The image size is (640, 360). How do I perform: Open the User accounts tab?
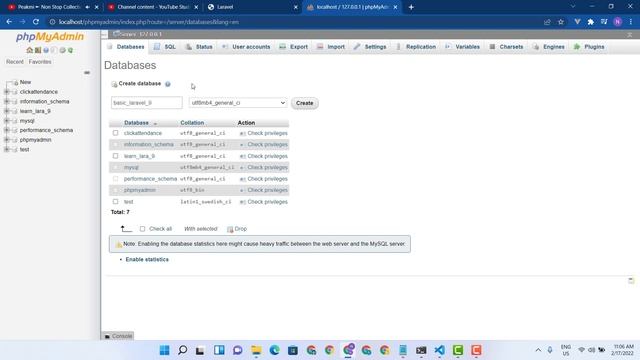(247, 47)
